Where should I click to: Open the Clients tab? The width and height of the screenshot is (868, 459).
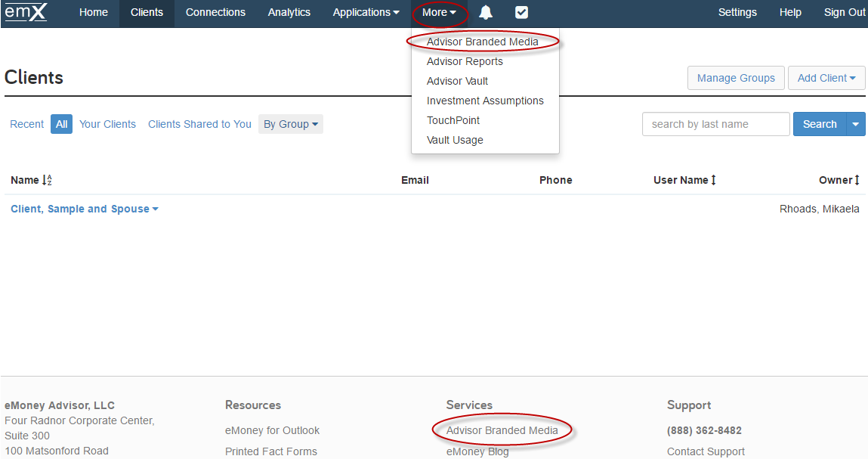[x=147, y=12]
